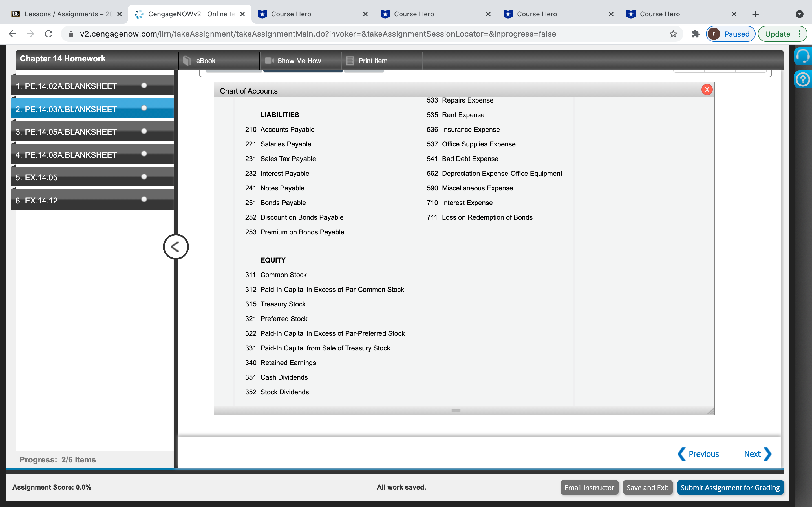The image size is (812, 507).
Task: Bookmark page with the star icon
Action: [673, 34]
